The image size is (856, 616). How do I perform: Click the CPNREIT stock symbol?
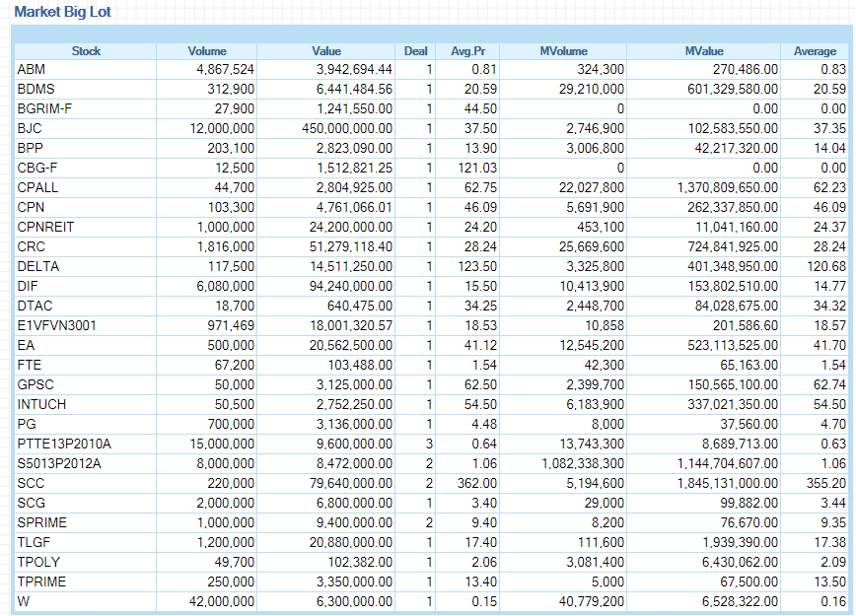[45, 227]
